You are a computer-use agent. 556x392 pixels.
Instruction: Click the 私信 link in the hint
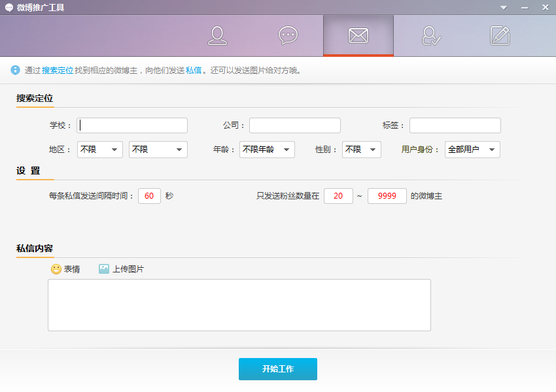coord(194,71)
